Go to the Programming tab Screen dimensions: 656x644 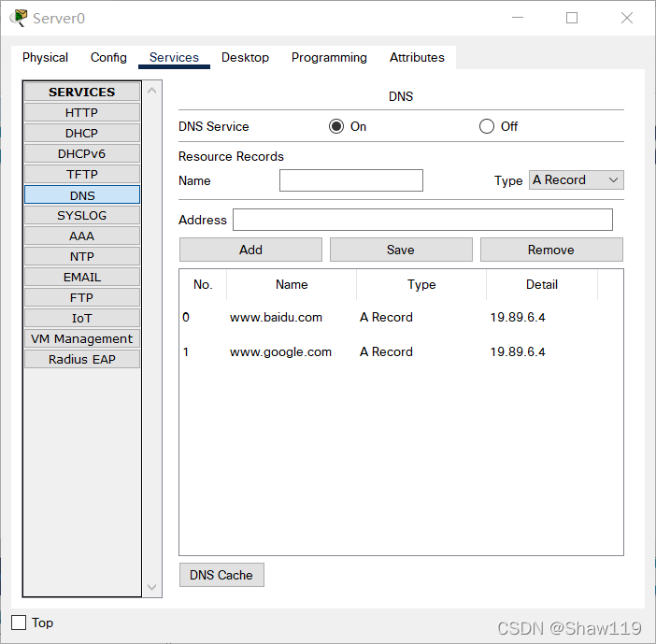click(329, 58)
